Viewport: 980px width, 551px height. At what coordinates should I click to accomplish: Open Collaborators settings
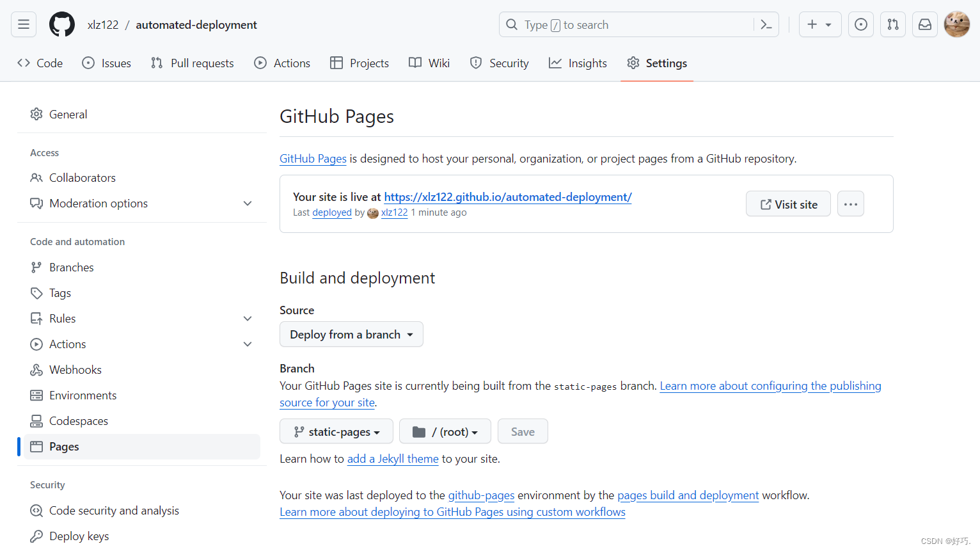142,177
